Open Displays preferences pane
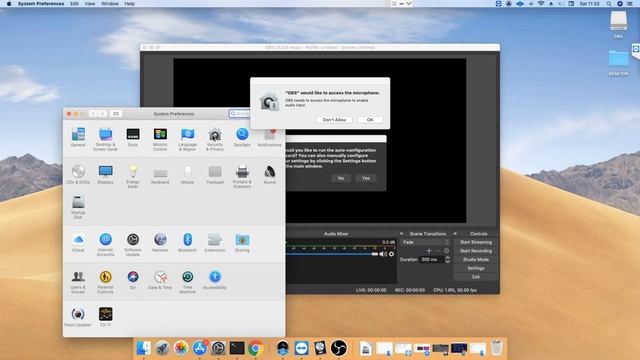Screen dimensions: 640x360 coord(105,175)
